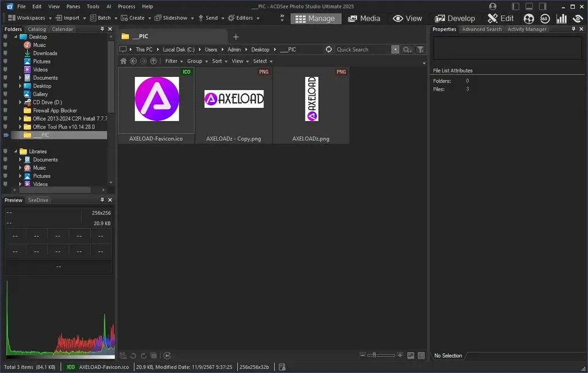588x373 pixels.
Task: Click rotate left icon in bottom toolbar
Action: pyautogui.click(x=133, y=355)
